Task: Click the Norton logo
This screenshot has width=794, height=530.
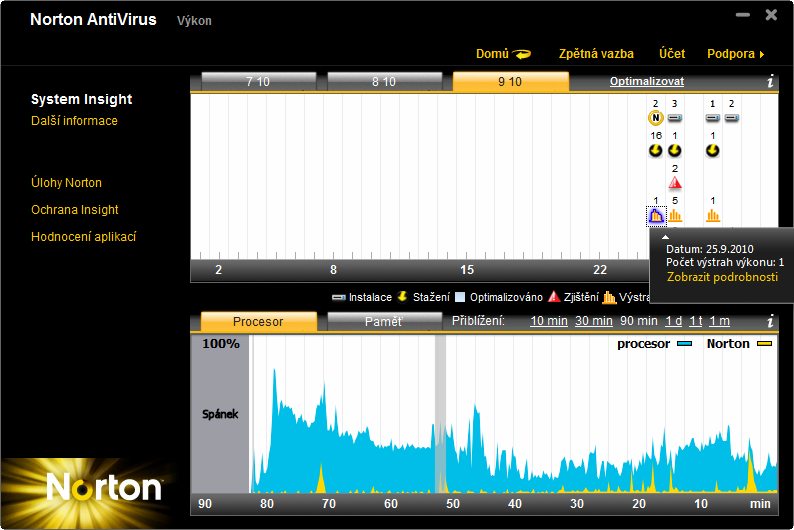Action: [104, 487]
